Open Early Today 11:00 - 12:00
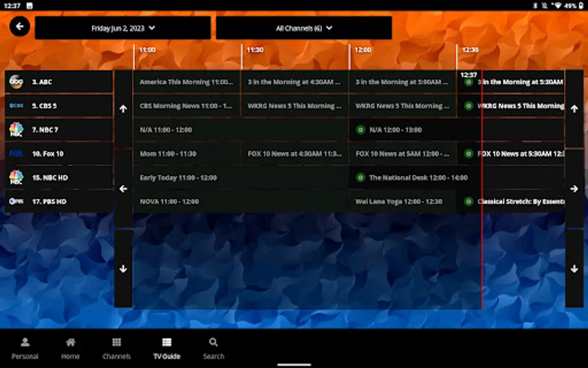 click(x=241, y=177)
